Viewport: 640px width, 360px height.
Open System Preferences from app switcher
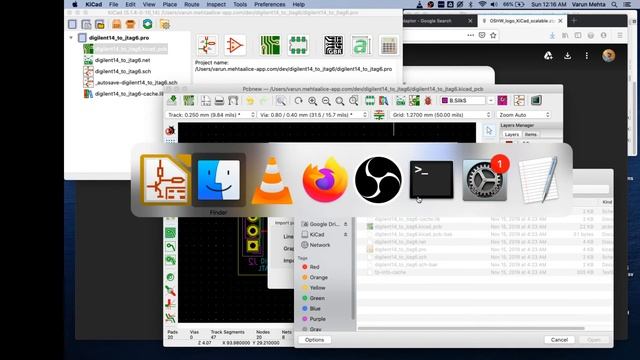click(x=485, y=180)
